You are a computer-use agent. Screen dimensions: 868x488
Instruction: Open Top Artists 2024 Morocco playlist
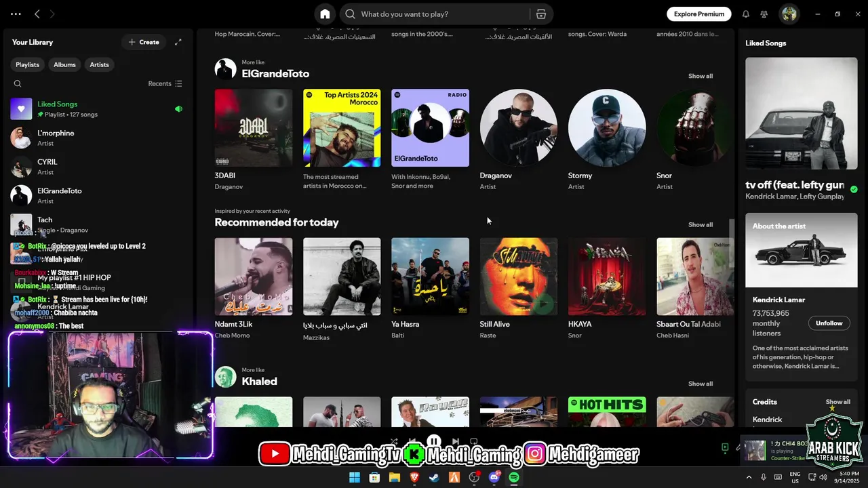click(342, 140)
